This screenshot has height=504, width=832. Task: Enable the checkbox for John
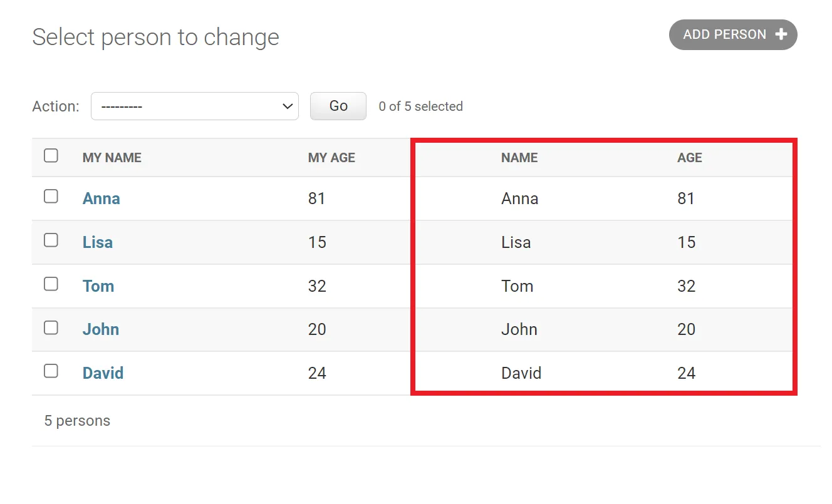[x=51, y=327]
